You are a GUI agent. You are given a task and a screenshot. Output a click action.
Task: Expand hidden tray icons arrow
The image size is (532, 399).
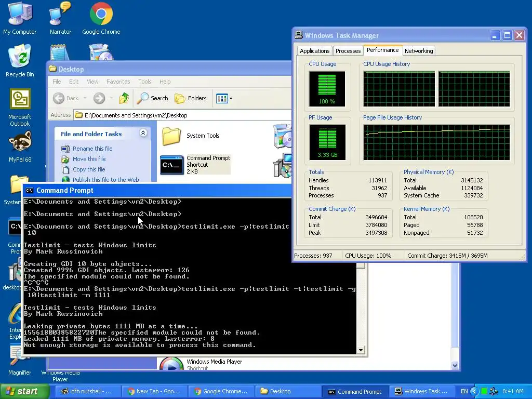click(x=474, y=392)
